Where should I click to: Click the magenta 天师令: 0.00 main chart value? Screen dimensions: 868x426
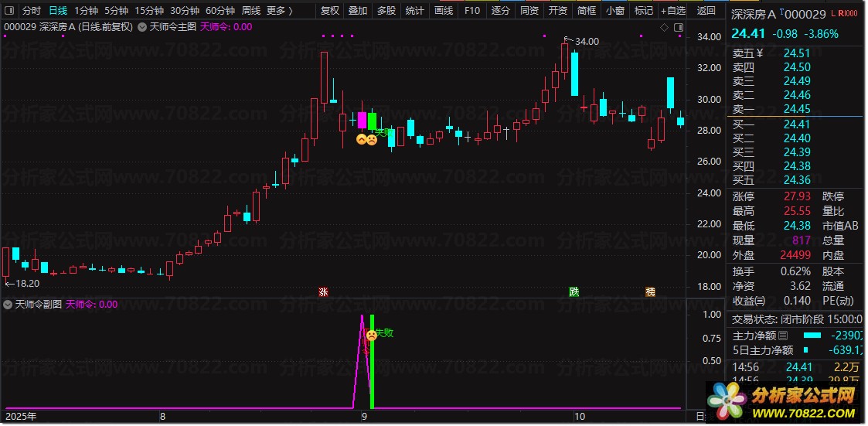226,27
